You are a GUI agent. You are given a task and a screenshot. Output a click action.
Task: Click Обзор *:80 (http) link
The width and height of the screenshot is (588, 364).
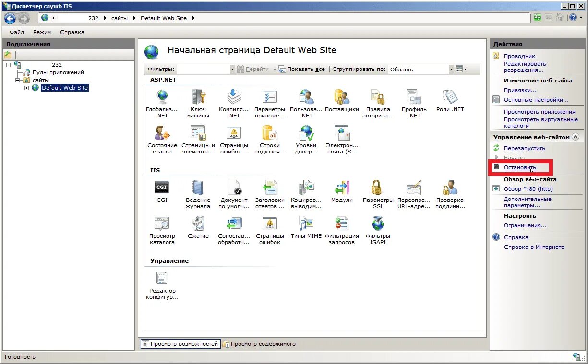click(528, 189)
